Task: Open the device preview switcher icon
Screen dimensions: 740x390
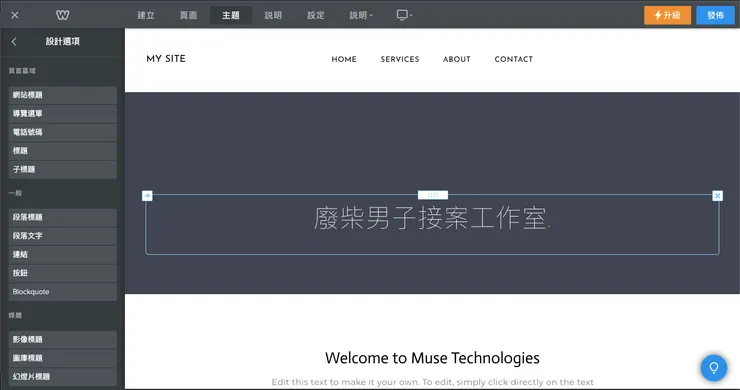Action: pos(404,15)
